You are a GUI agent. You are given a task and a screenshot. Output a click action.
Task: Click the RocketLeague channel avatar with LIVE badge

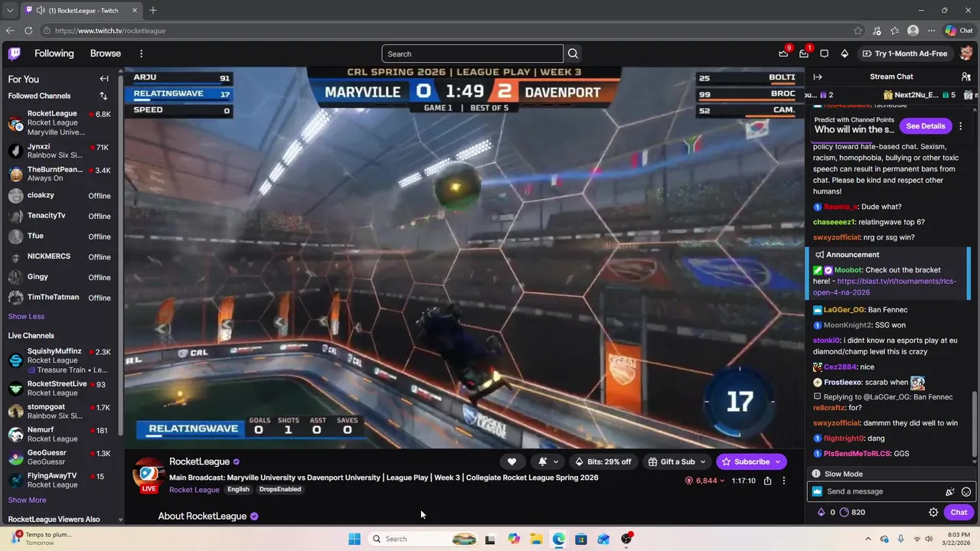[149, 474]
